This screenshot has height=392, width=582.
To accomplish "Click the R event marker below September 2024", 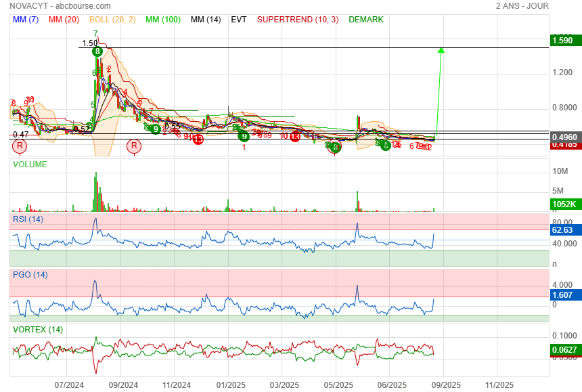I will pyautogui.click(x=134, y=146).
